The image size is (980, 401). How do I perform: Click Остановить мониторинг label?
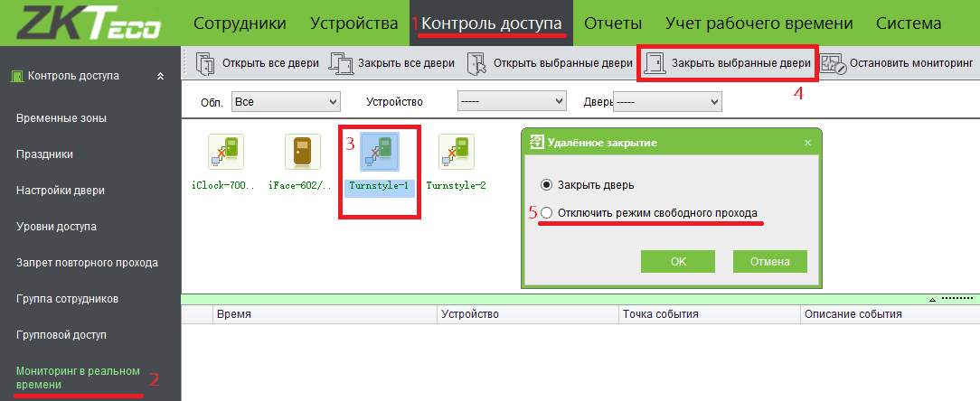tap(912, 63)
